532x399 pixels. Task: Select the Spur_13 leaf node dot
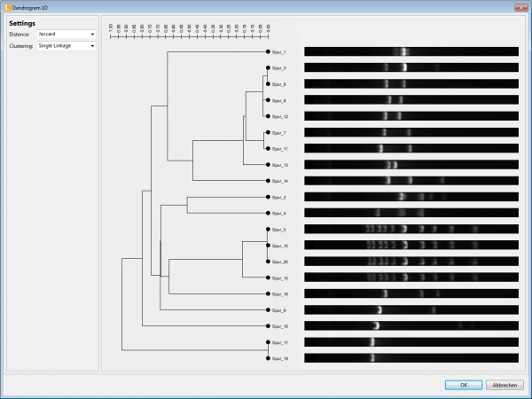click(x=268, y=165)
